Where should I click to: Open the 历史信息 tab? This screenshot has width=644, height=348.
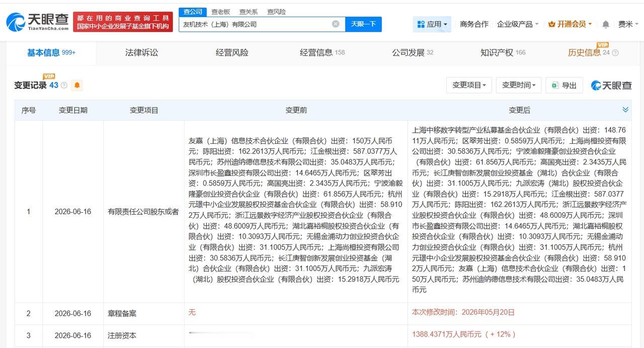pyautogui.click(x=589, y=53)
